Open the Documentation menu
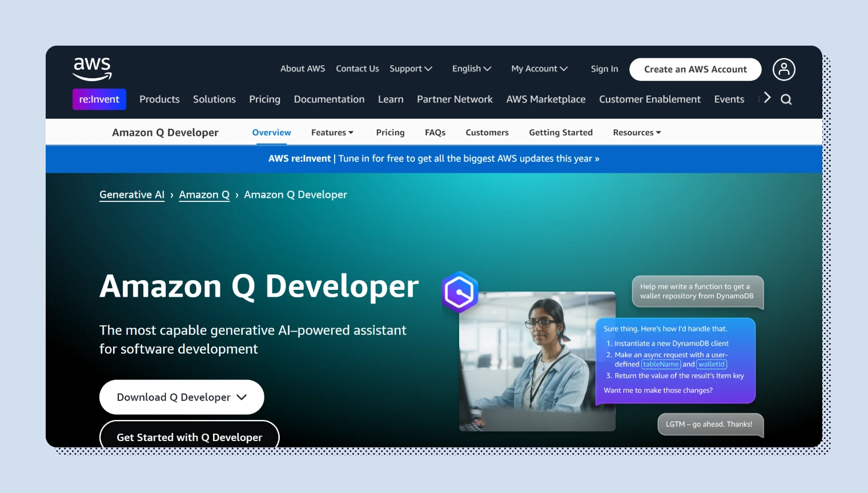 point(329,99)
